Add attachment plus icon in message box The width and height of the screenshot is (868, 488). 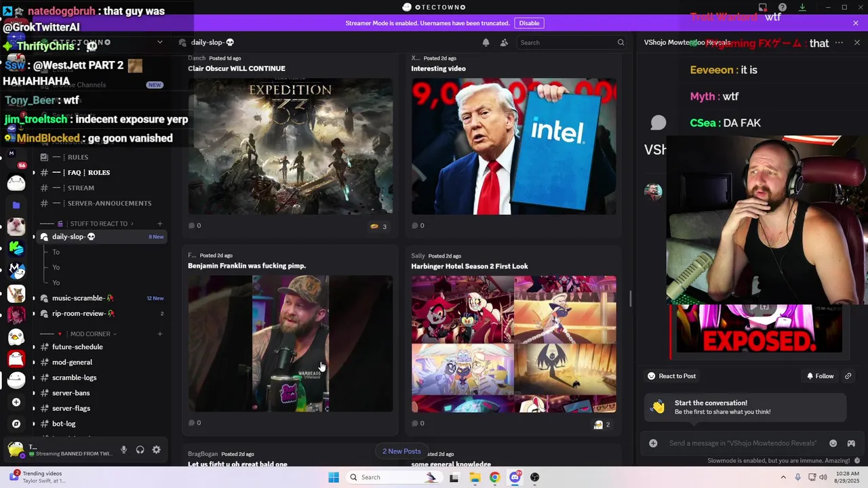653,443
